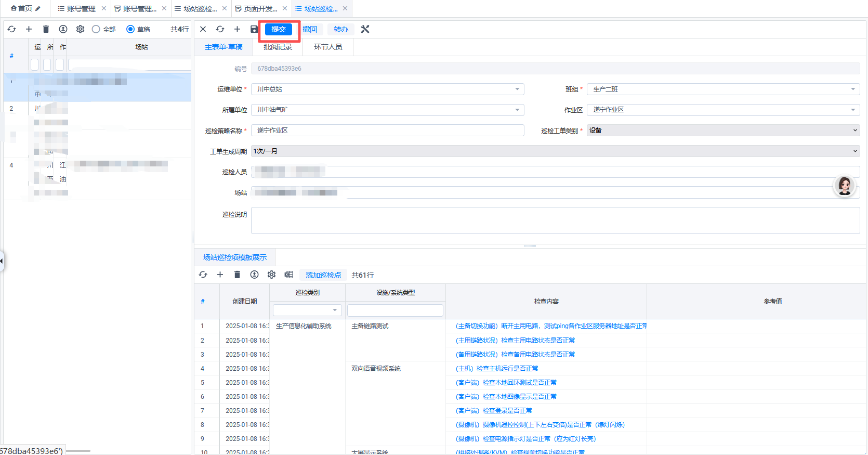Viewport: 868px width, 455px height.
Task: Click upload icon in inspection items toolbar
Action: pyautogui.click(x=254, y=275)
